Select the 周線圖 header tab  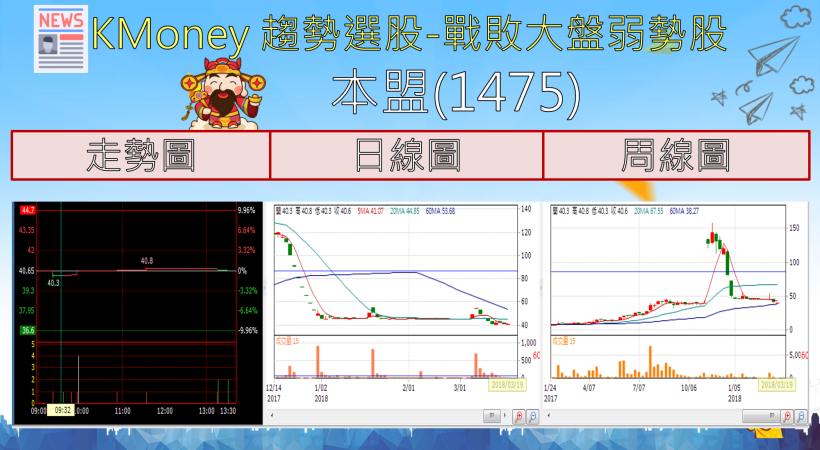click(x=677, y=155)
